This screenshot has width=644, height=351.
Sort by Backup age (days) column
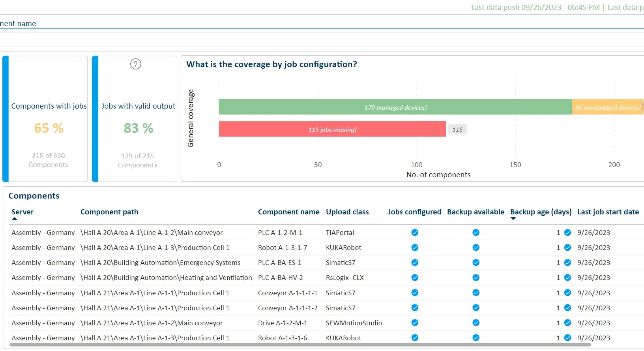point(541,212)
